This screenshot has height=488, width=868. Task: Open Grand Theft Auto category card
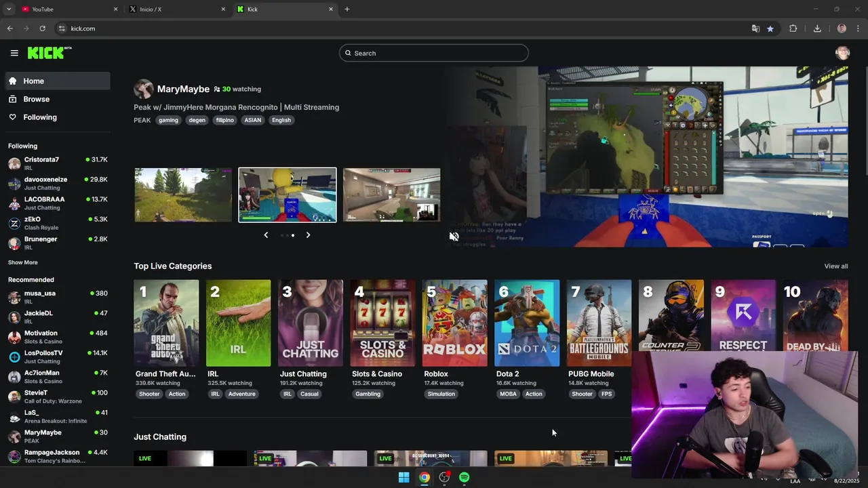click(x=166, y=323)
